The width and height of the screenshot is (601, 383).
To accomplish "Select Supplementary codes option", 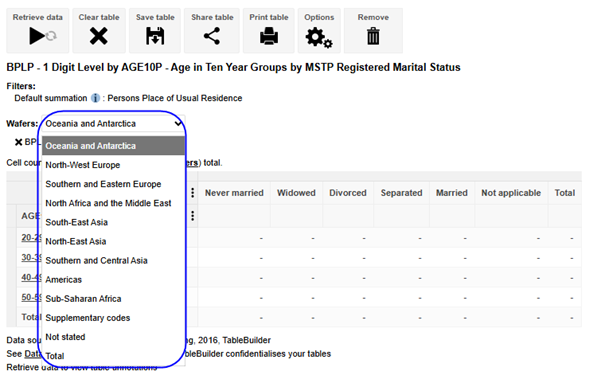I will tap(113, 318).
